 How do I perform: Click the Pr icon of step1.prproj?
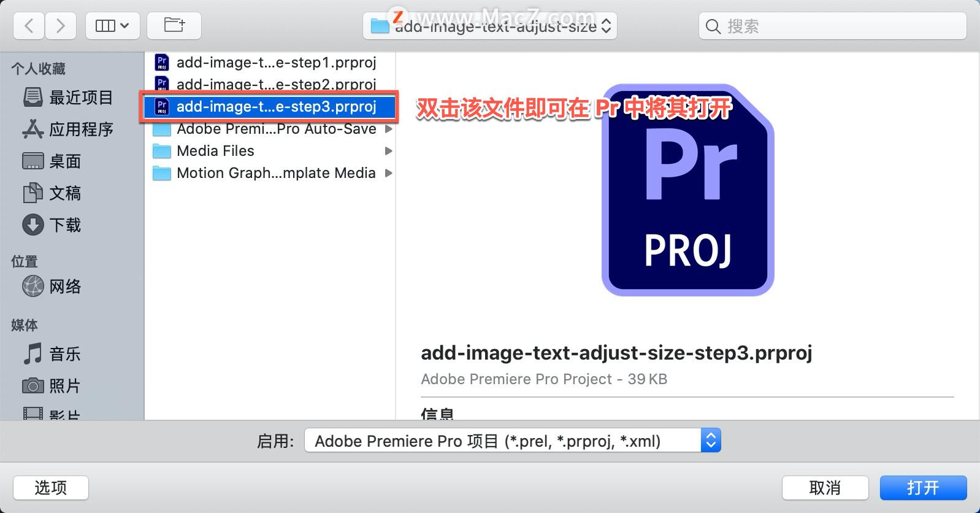[162, 63]
